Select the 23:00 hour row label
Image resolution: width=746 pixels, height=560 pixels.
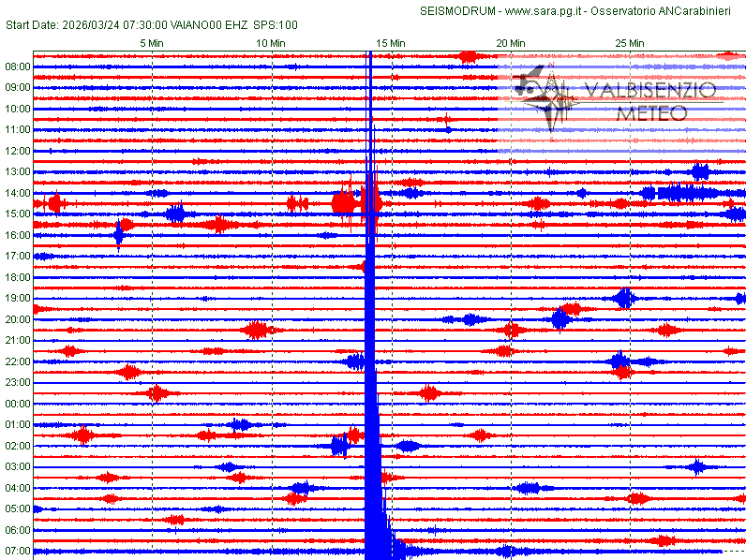18,382
